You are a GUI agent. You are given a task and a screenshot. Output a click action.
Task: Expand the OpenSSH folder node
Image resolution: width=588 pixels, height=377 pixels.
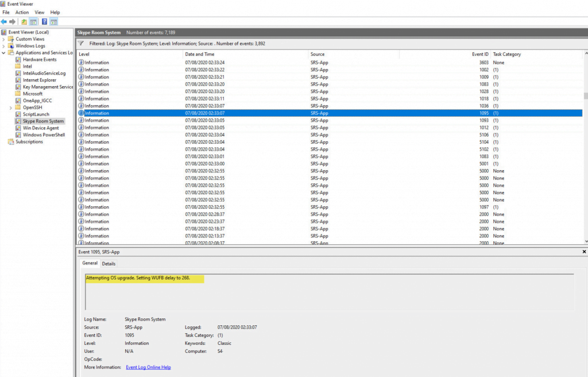[10, 107]
